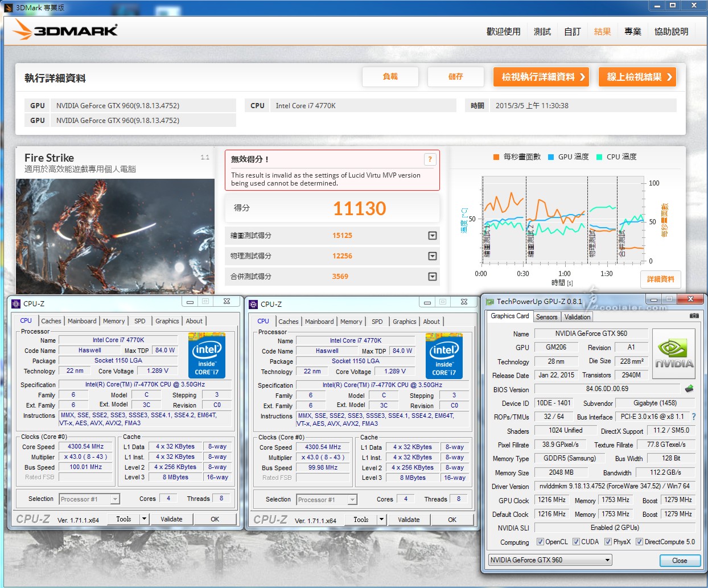The width and height of the screenshot is (708, 588).
Task: Switch to the 自訂 tab
Action: point(572,32)
